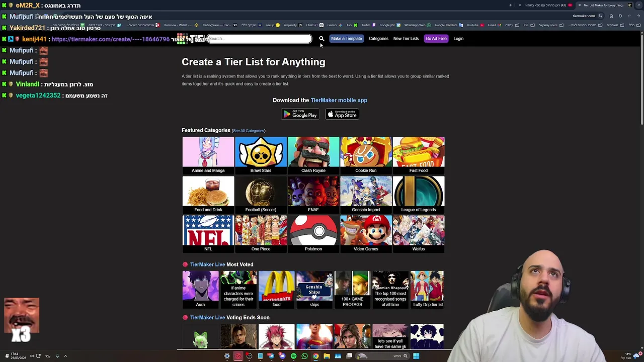The width and height of the screenshot is (644, 362).
Task: Open the Clash Royale category
Action: coord(313,155)
